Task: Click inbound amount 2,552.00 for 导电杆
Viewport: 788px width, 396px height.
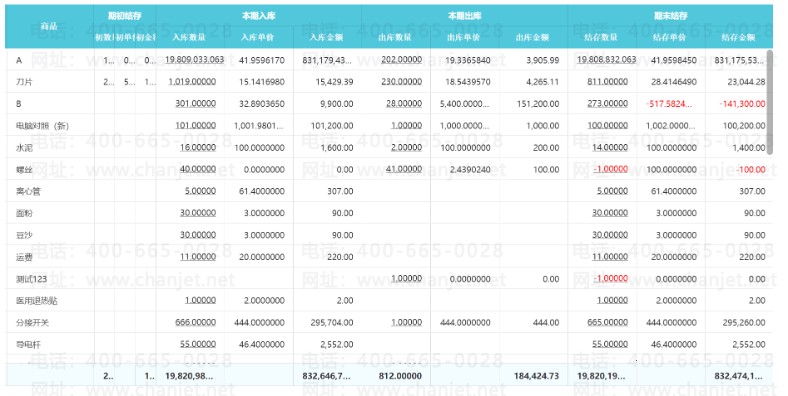Action: point(337,345)
